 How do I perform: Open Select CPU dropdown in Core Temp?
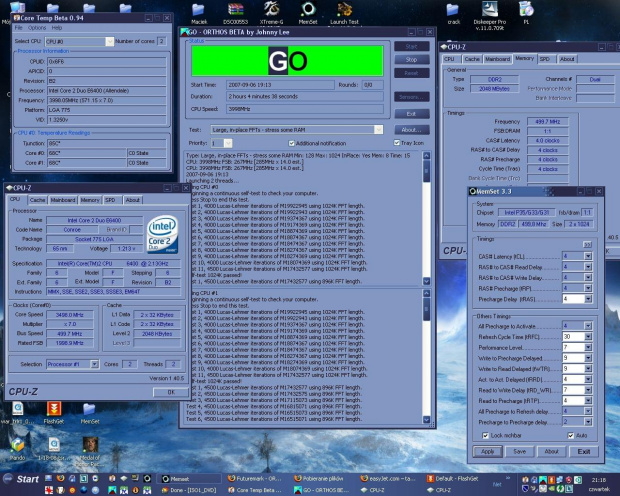click(x=110, y=41)
